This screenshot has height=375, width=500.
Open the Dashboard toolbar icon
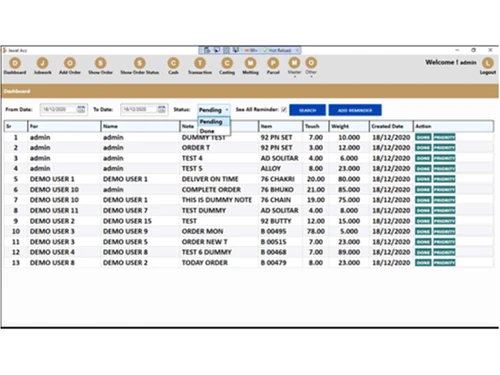(15, 63)
